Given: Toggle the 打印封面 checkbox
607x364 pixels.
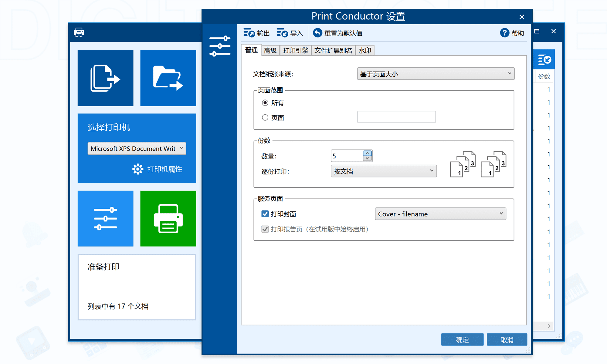Looking at the screenshot, I should pos(265,214).
